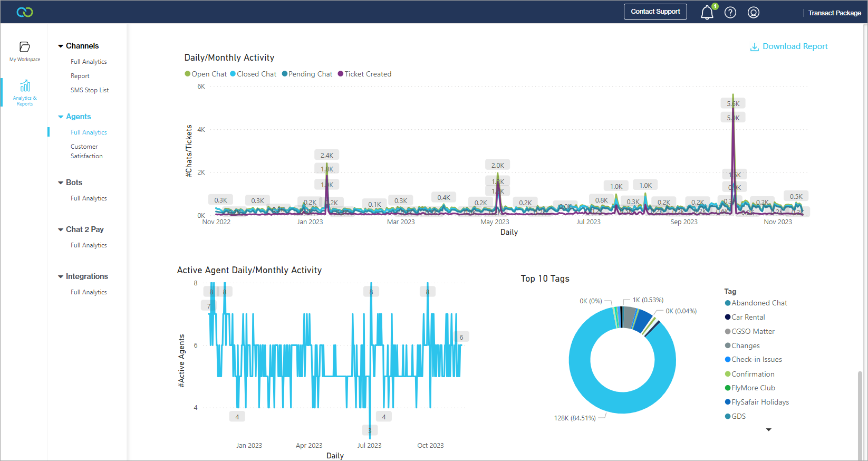The height and width of the screenshot is (461, 868).
Task: Click the Download Report icon
Action: click(755, 47)
